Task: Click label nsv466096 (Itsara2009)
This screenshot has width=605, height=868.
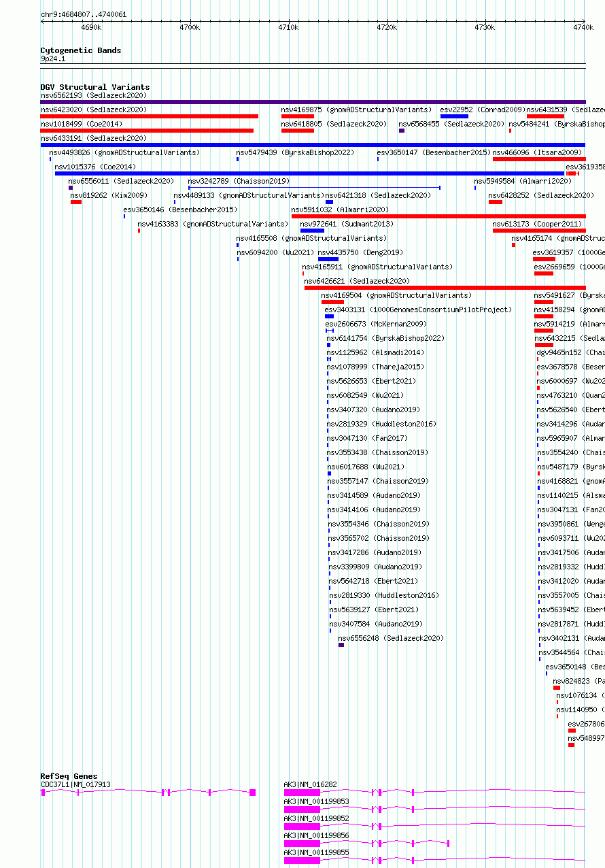Action: (538, 152)
